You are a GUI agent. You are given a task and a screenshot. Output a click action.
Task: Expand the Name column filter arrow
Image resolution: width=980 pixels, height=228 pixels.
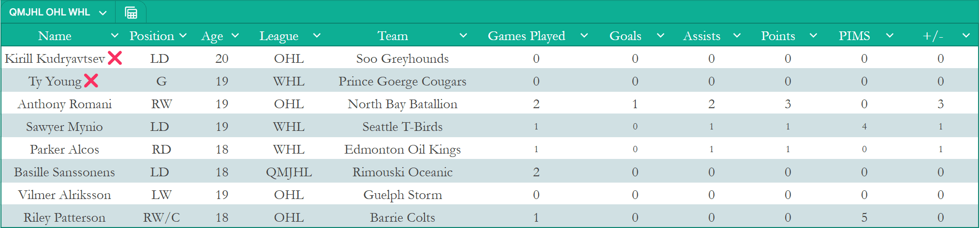coord(115,36)
